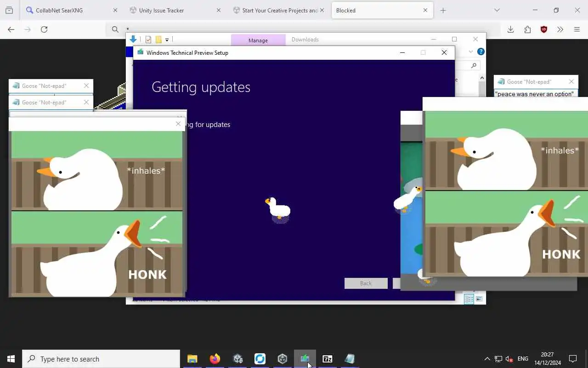Image resolution: width=588 pixels, height=368 pixels.
Task: Open File Explorer from the taskbar
Action: [x=192, y=359]
